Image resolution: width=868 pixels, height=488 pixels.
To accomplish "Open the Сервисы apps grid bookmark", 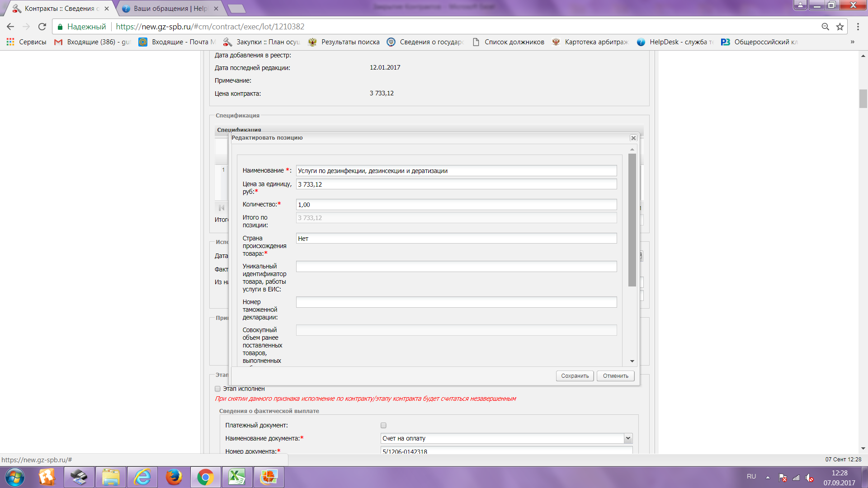I will 26,42.
